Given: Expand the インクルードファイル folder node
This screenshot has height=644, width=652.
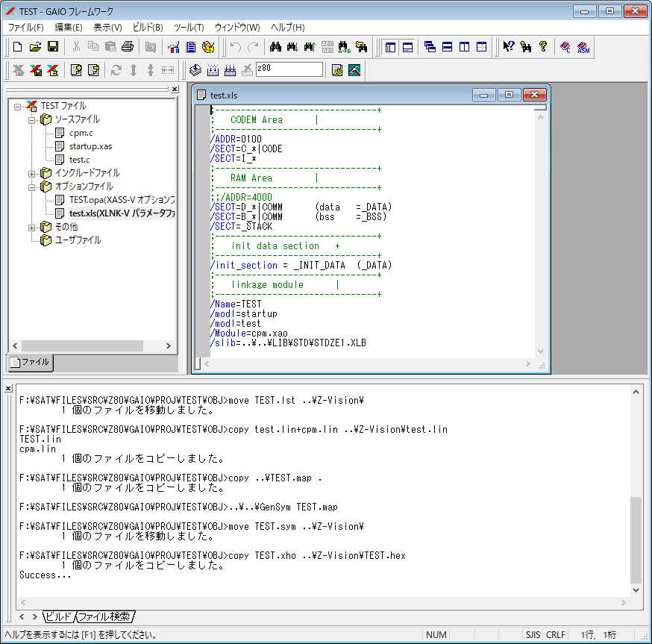Looking at the screenshot, I should coord(32,173).
